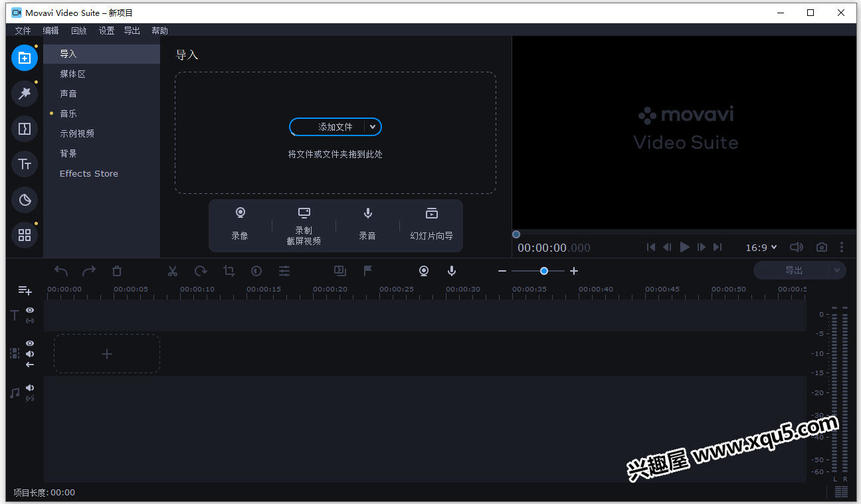Click the webcam record icon in timeline toolbar
861x504 pixels.
pyautogui.click(x=424, y=271)
